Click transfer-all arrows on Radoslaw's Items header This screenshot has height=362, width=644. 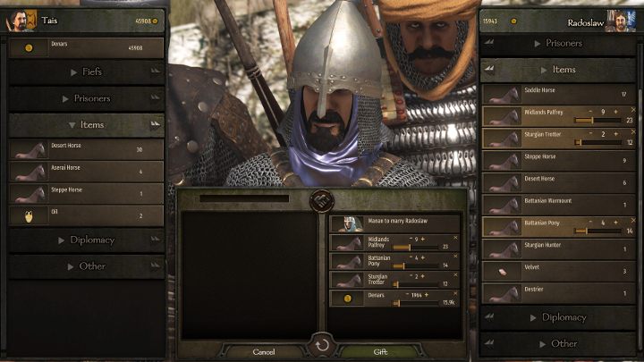pos(488,69)
